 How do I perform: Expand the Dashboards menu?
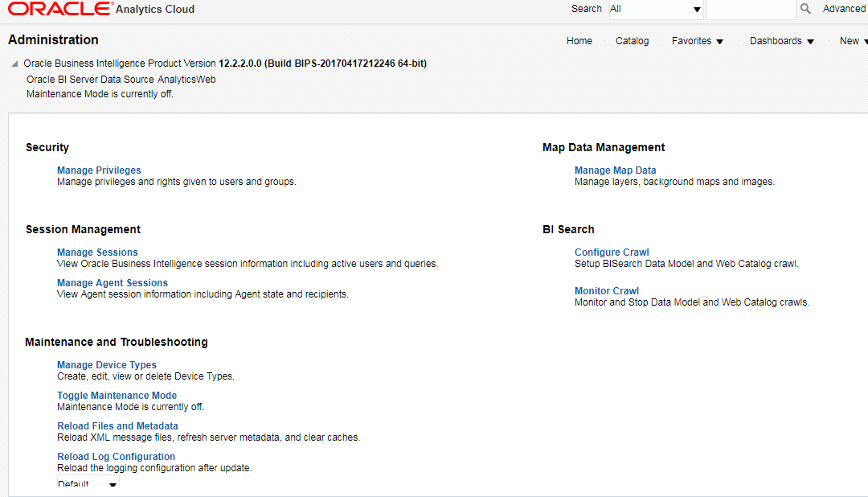click(x=781, y=41)
